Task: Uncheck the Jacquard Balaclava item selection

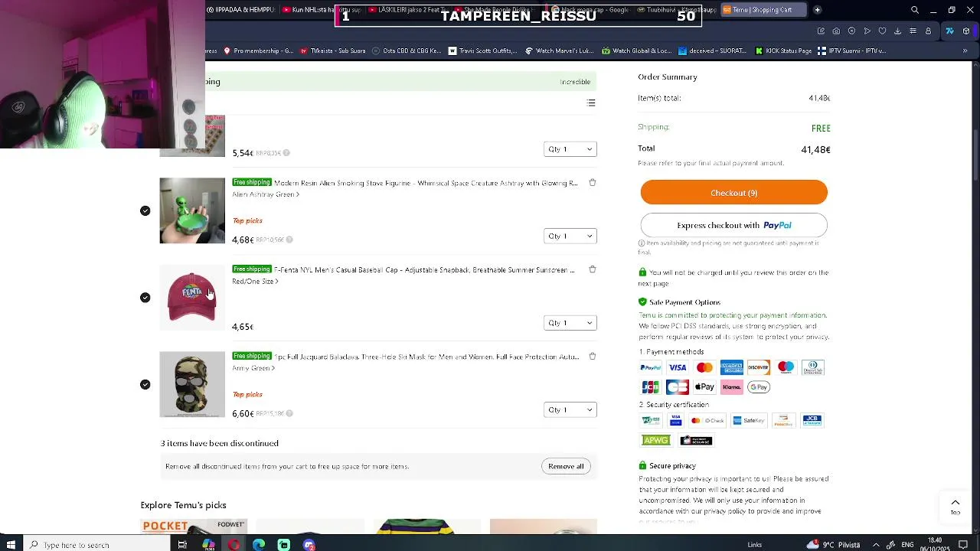Action: click(x=145, y=384)
